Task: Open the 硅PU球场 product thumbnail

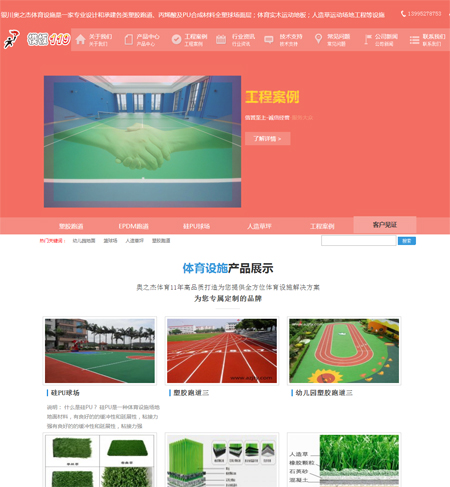Action: click(x=100, y=351)
